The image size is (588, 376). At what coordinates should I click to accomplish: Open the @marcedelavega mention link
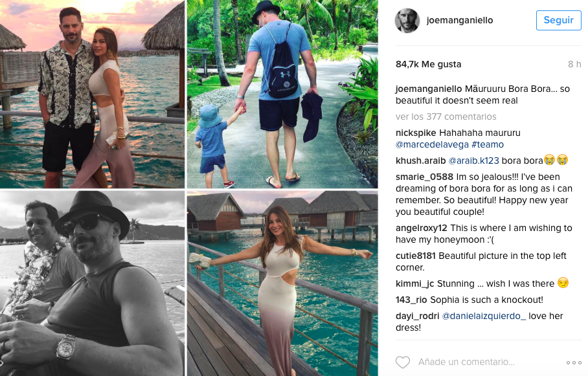click(432, 144)
